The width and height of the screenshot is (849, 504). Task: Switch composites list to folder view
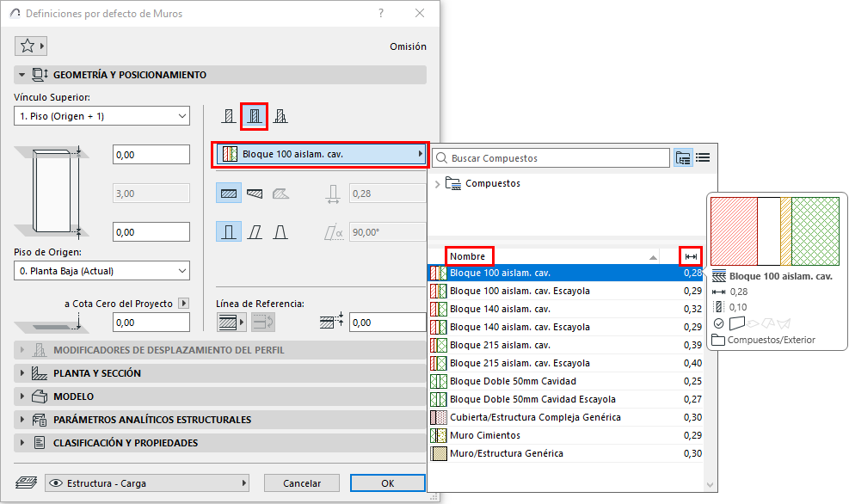683,157
